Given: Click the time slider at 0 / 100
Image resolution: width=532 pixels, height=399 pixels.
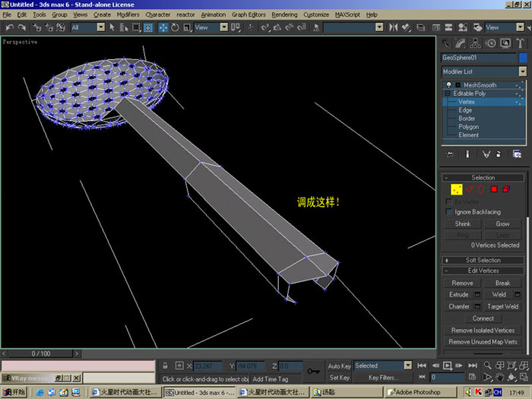Looking at the screenshot, I should click(x=41, y=353).
